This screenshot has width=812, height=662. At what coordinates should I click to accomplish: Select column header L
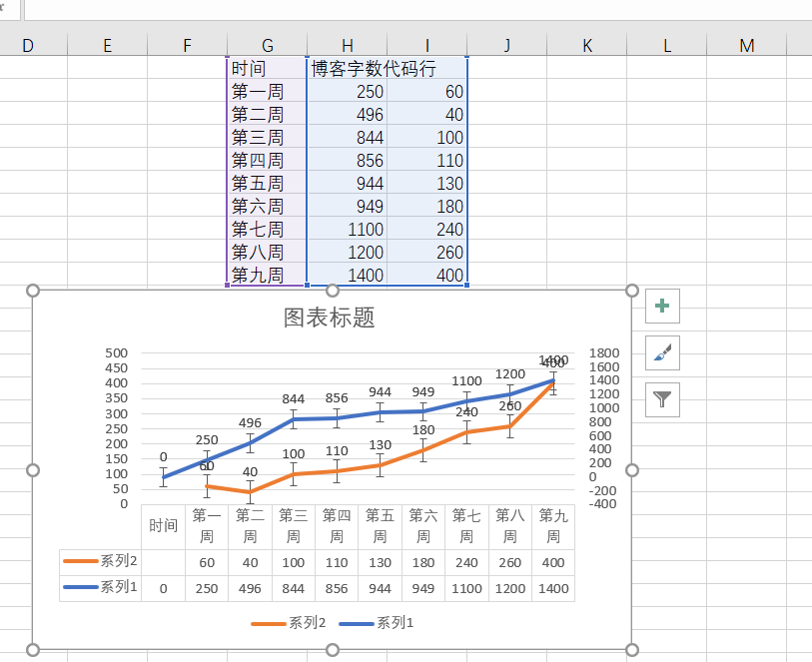coord(667,46)
